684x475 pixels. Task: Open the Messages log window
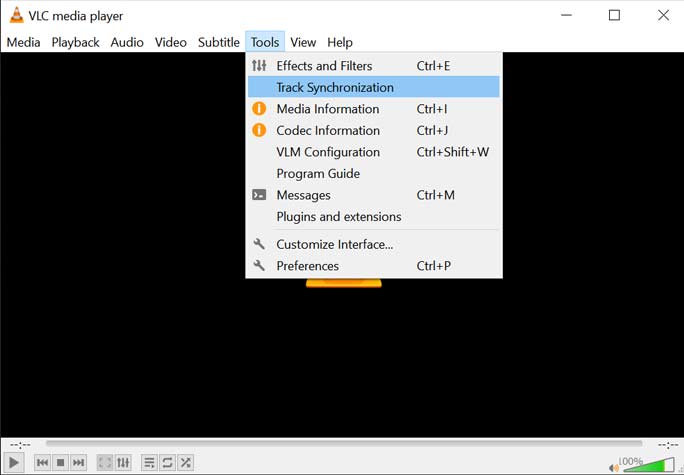click(x=303, y=195)
